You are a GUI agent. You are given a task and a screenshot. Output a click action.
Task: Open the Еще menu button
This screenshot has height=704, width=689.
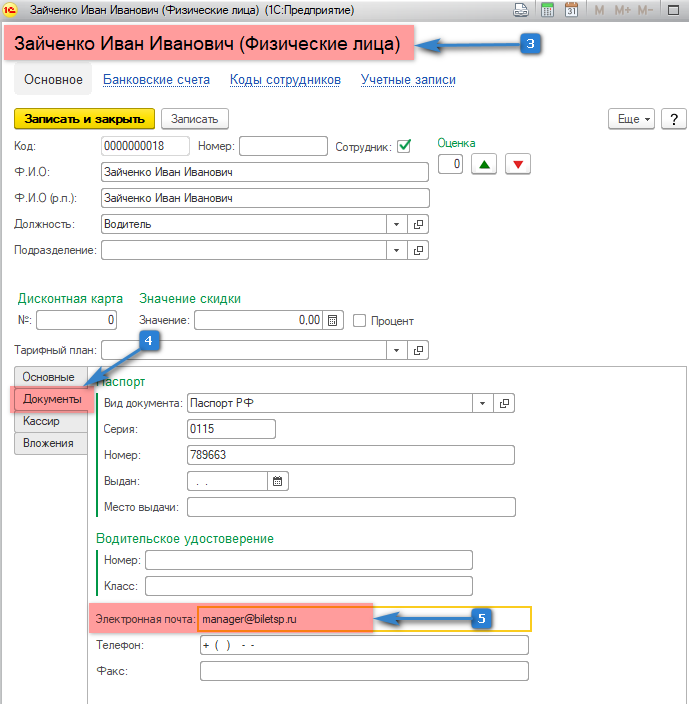631,119
